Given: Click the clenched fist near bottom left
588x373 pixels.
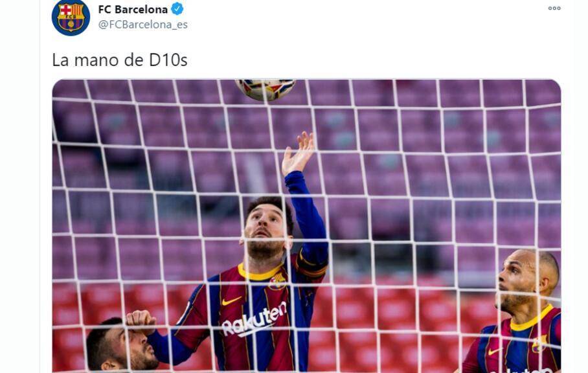Looking at the screenshot, I should tap(141, 320).
